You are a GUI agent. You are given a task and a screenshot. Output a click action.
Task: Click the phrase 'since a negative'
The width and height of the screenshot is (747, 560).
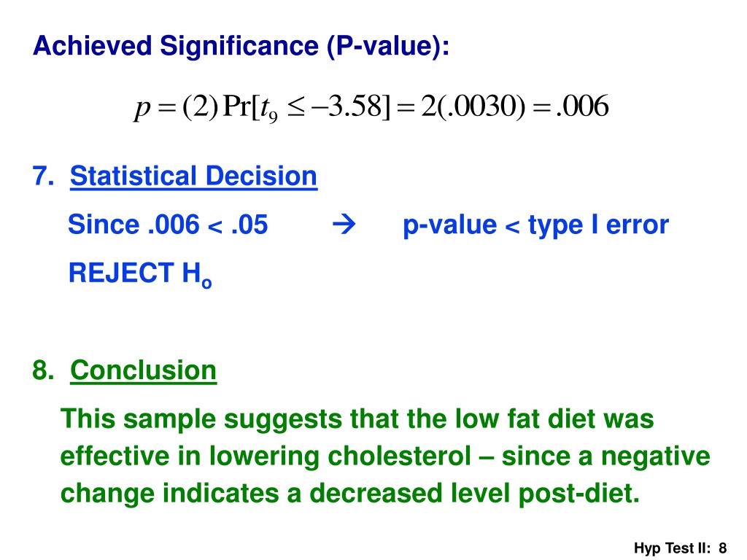click(x=606, y=456)
